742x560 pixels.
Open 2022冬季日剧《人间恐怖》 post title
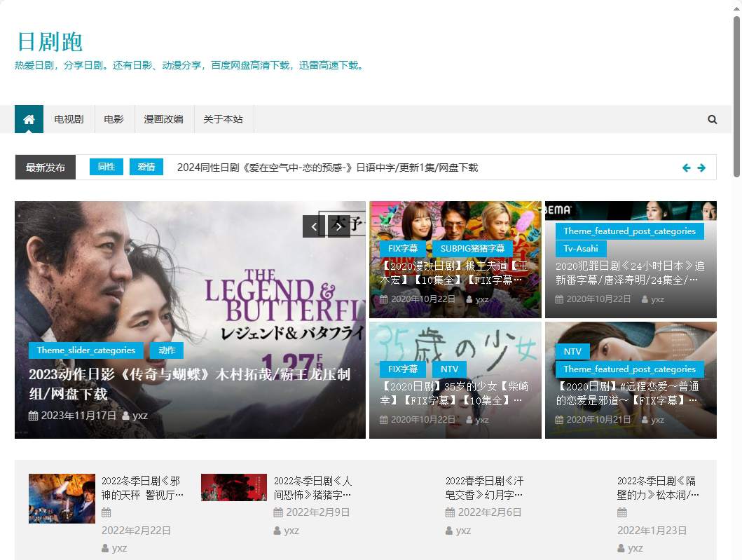(x=313, y=488)
